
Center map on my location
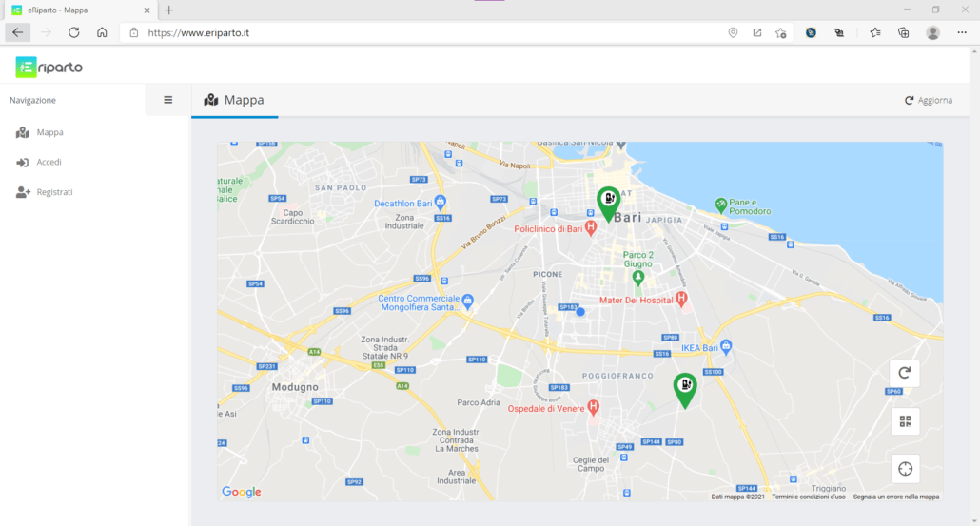[x=905, y=469]
